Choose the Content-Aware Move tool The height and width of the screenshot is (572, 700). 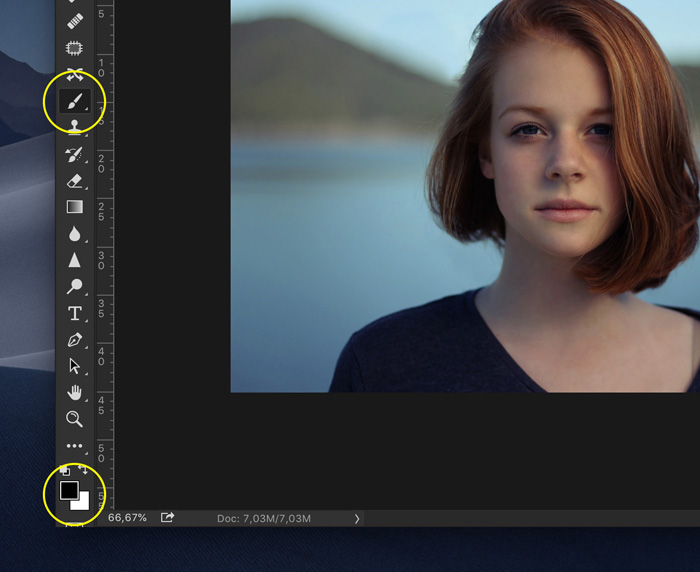pyautogui.click(x=75, y=75)
